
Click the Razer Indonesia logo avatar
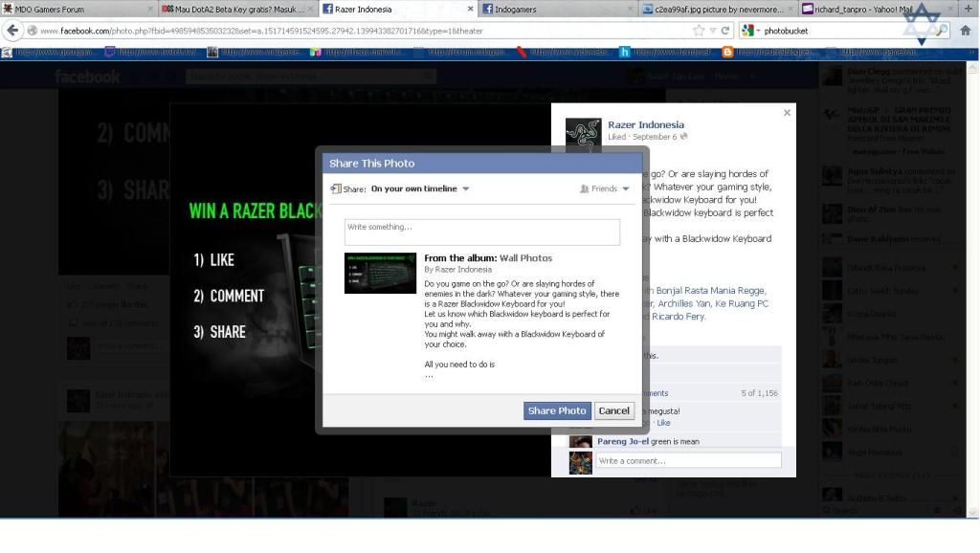pyautogui.click(x=583, y=135)
